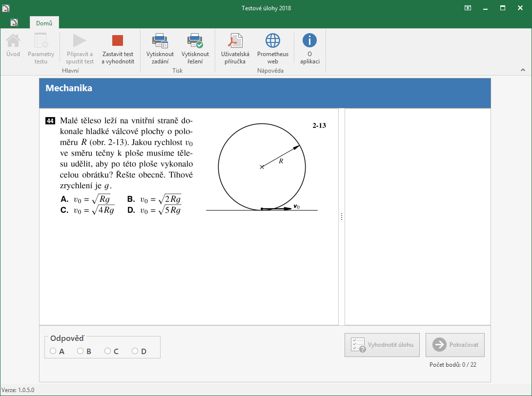Open ribbon display options in title bar
The width and height of the screenshot is (532, 396).
click(x=468, y=8)
